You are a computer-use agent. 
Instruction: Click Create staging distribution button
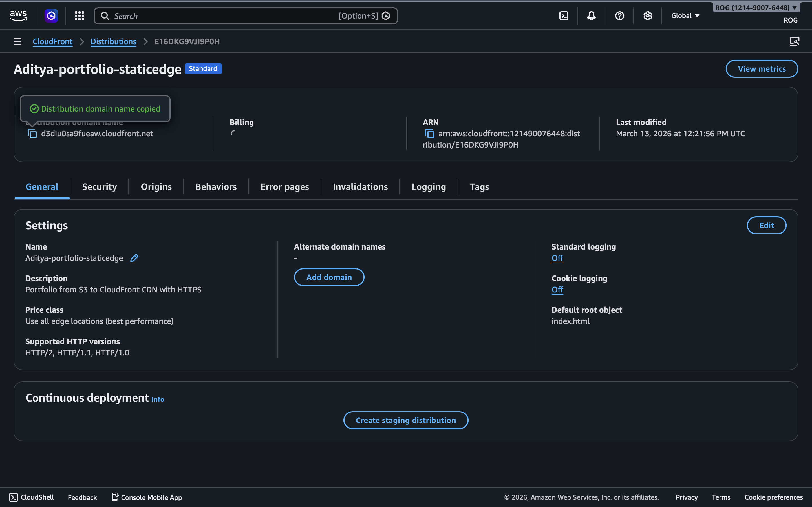(406, 420)
